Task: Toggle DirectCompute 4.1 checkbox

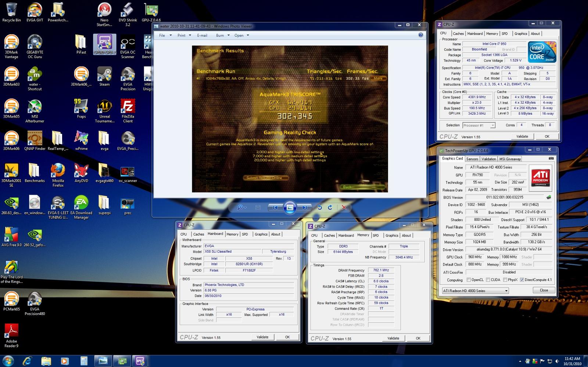Action: point(522,280)
